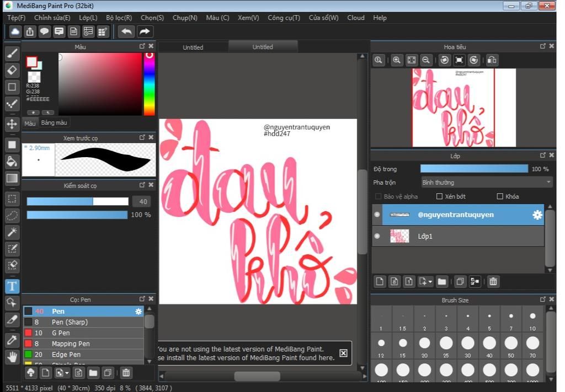Select the Edge Pen brush
565x392 pixels.
84,355
